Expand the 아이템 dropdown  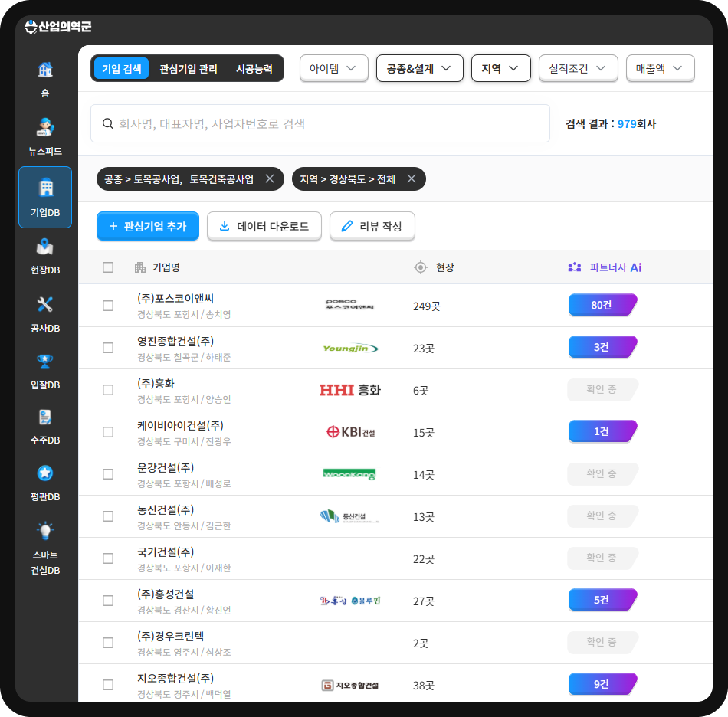click(x=334, y=68)
